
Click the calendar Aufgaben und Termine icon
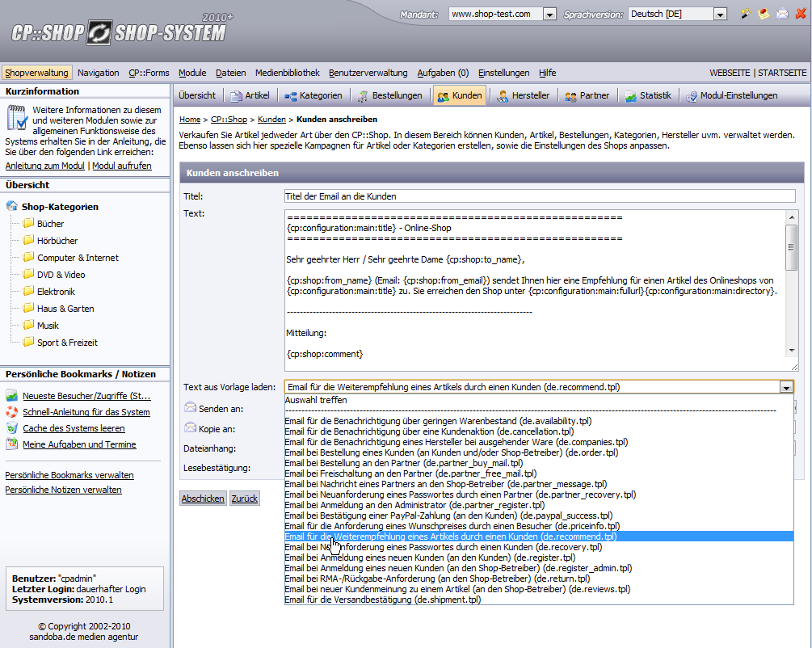click(x=12, y=444)
